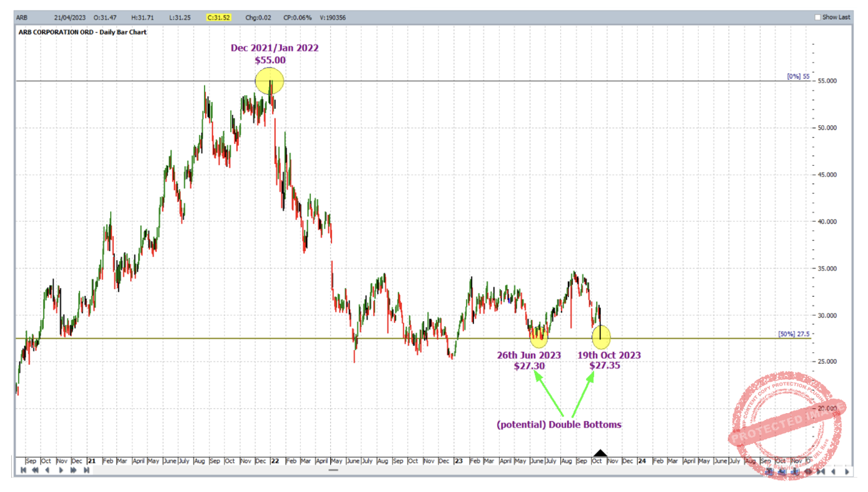The width and height of the screenshot is (868, 492).
Task: Click the highlighted close price C:31.52
Action: point(219,18)
